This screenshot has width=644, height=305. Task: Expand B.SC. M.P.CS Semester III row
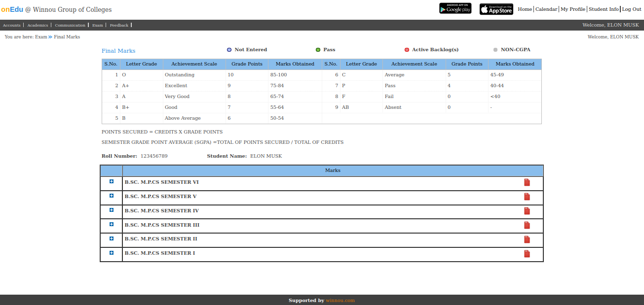[x=112, y=224]
